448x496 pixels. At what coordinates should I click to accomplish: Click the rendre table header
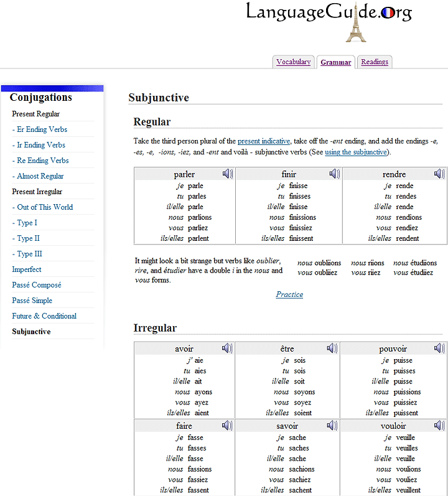[x=394, y=174]
